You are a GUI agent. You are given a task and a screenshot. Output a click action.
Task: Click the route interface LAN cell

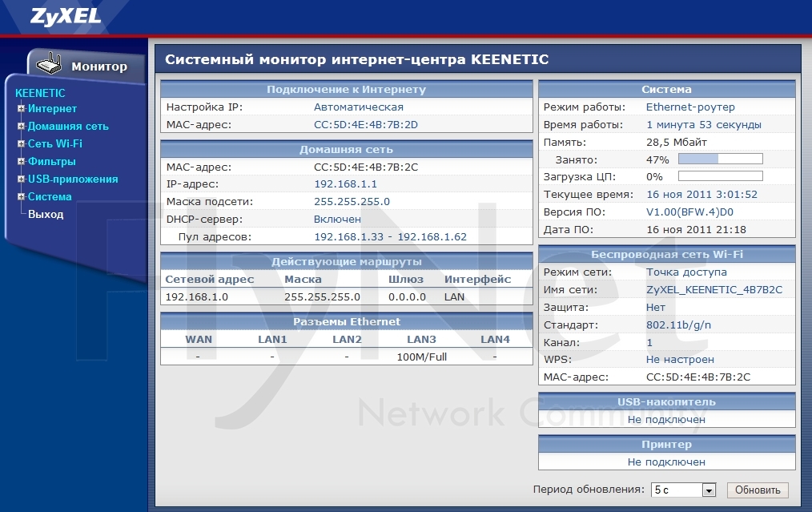(x=454, y=297)
